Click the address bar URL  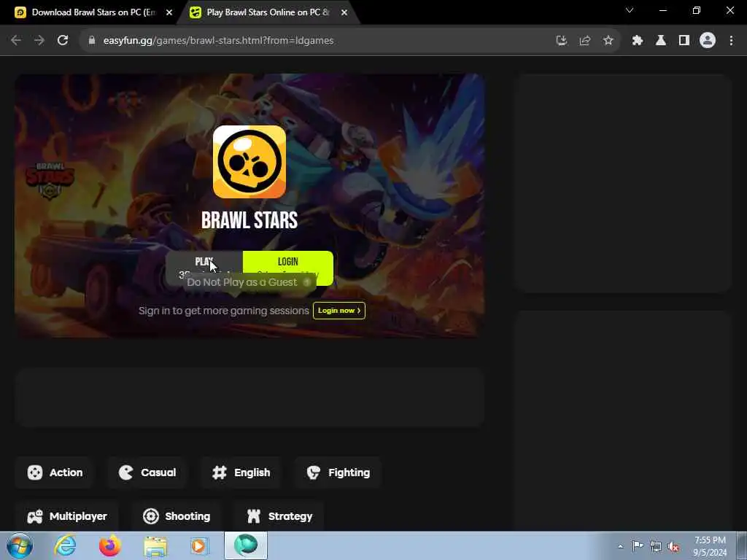pyautogui.click(x=218, y=41)
